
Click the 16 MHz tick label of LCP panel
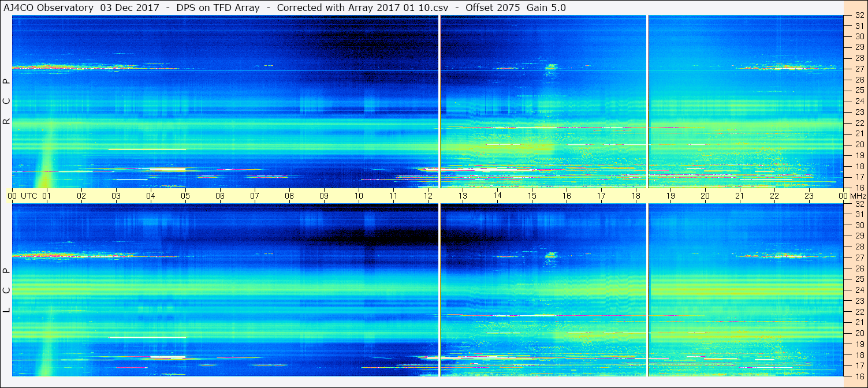click(859, 376)
